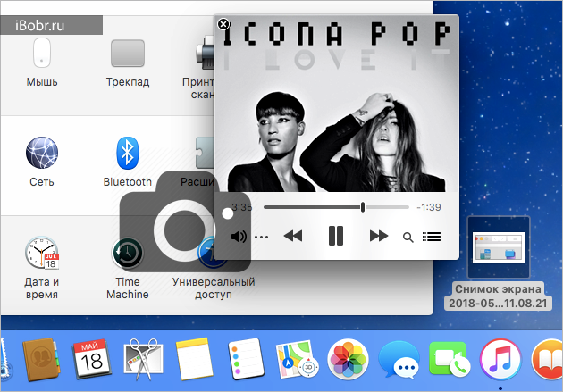
Task: Click the Трекпад text label
Action: (128, 82)
